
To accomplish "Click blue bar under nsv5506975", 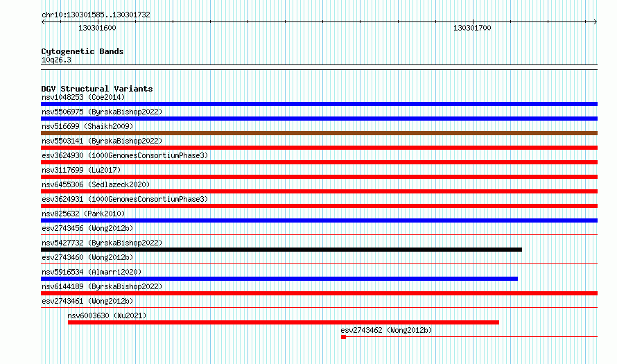I will tap(319, 119).
